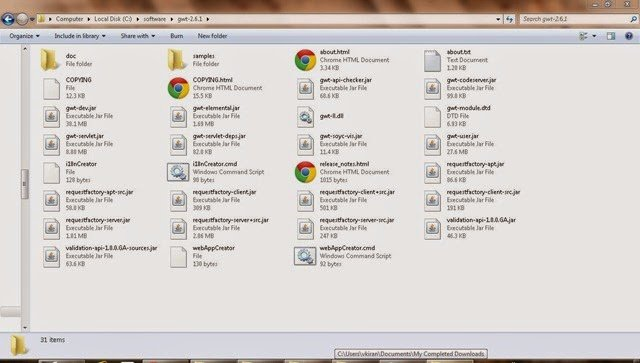Click the navigation pane scroll down arrow
The width and height of the screenshot is (640, 363).
tap(25, 327)
